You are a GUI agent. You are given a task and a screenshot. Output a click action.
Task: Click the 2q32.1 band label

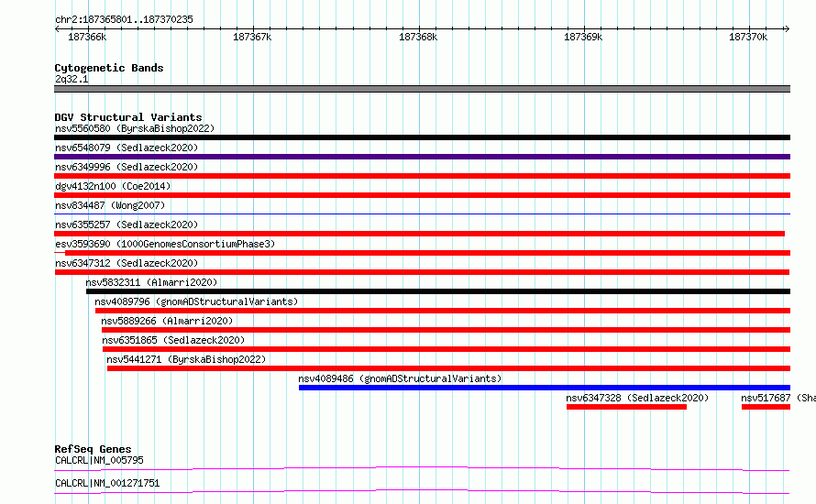click(x=72, y=79)
